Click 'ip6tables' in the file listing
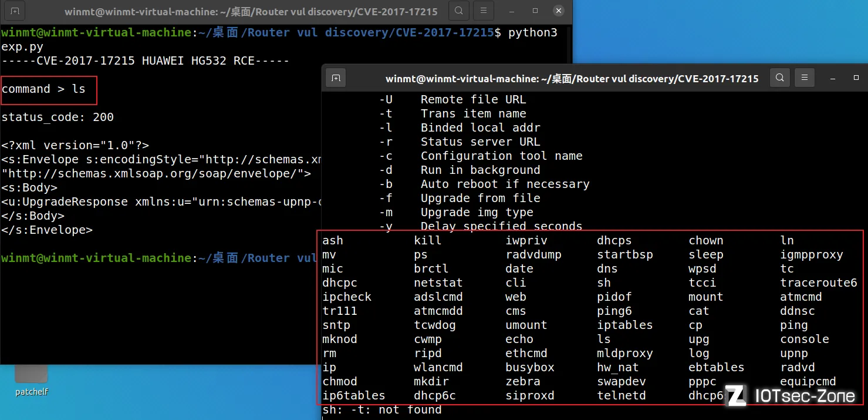This screenshot has width=868, height=420. pyautogui.click(x=354, y=396)
